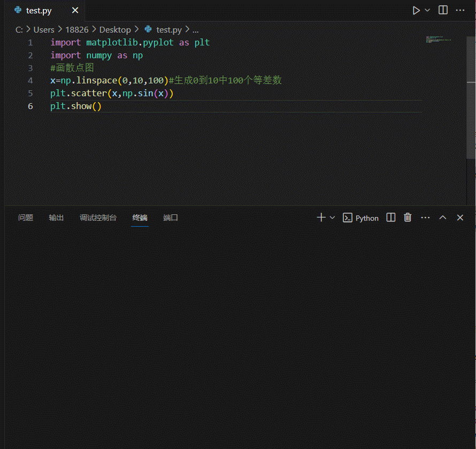Run the Python file with play button
Image resolution: width=476 pixels, height=449 pixels.
click(416, 11)
